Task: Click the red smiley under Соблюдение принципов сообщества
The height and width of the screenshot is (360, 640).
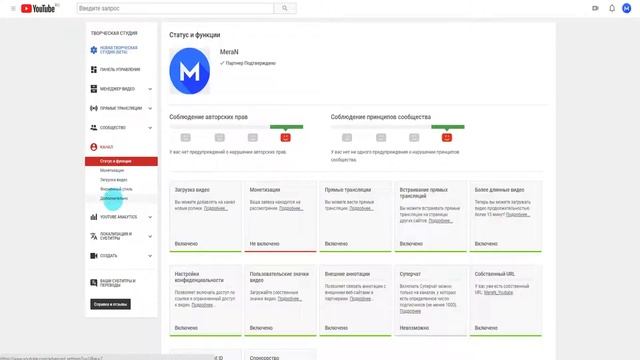Action: click(x=447, y=138)
